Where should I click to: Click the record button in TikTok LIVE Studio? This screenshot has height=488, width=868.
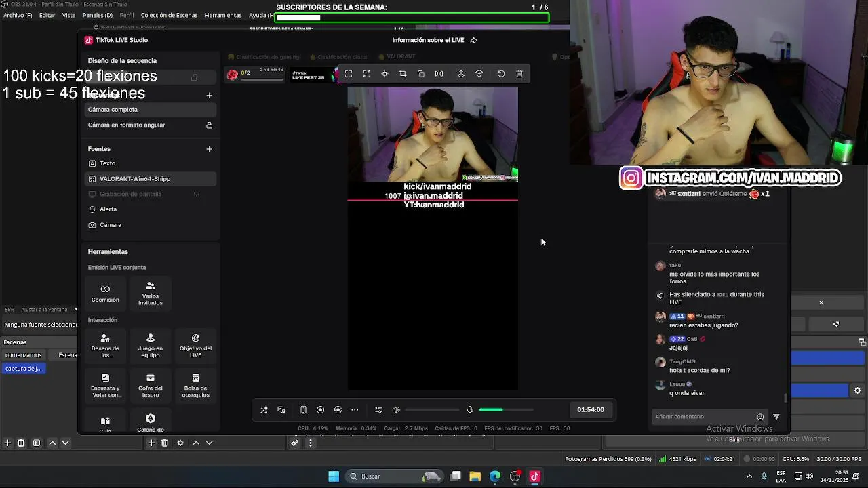click(x=321, y=410)
